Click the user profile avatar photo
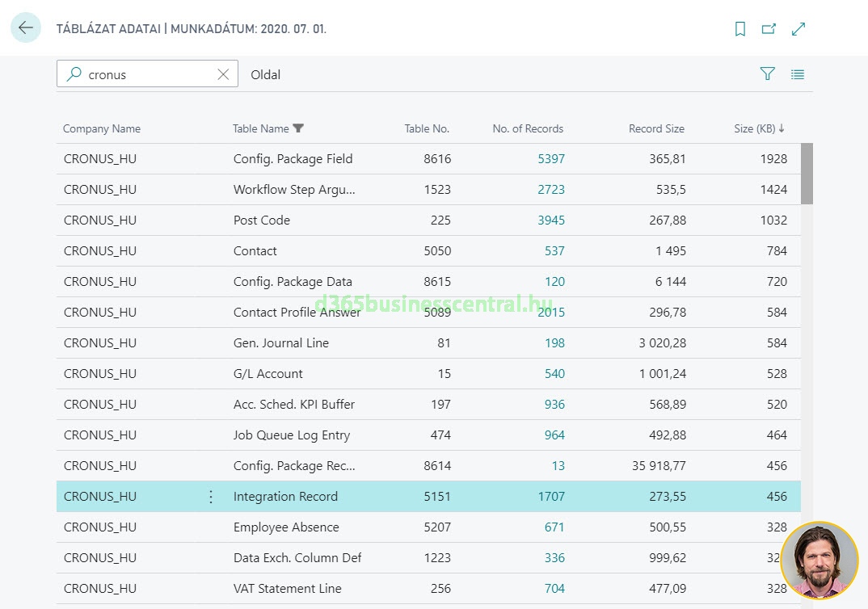 pos(819,560)
